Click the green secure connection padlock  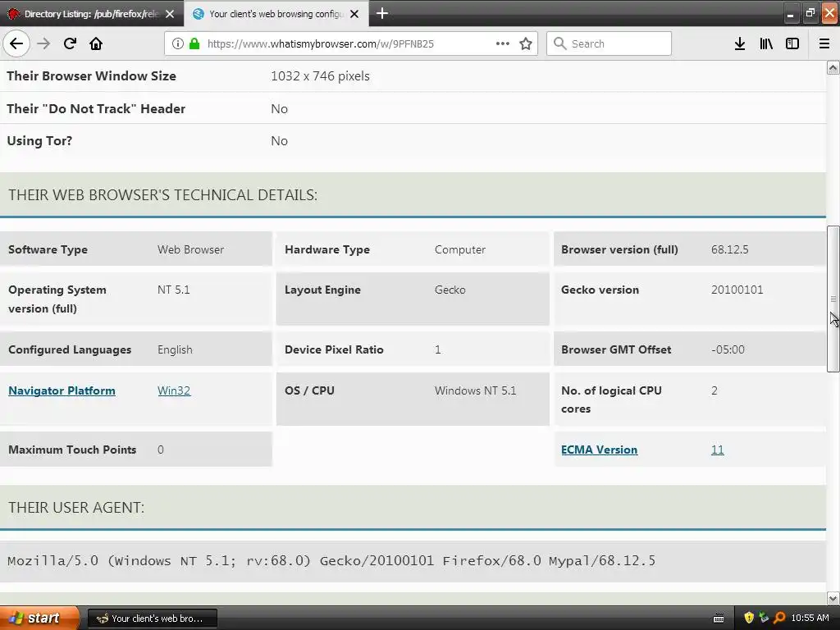point(194,43)
